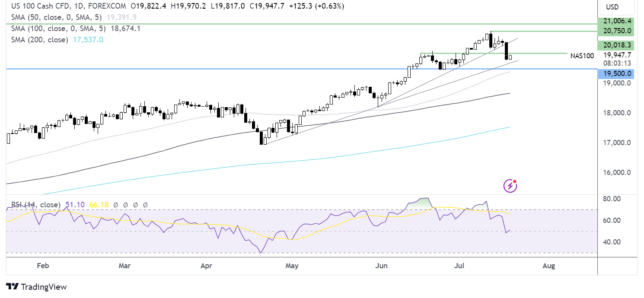Click the NAS100 line label

[582, 55]
